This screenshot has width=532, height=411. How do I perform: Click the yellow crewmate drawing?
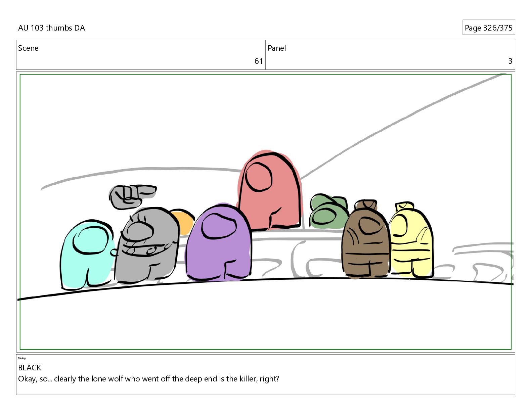[412, 240]
